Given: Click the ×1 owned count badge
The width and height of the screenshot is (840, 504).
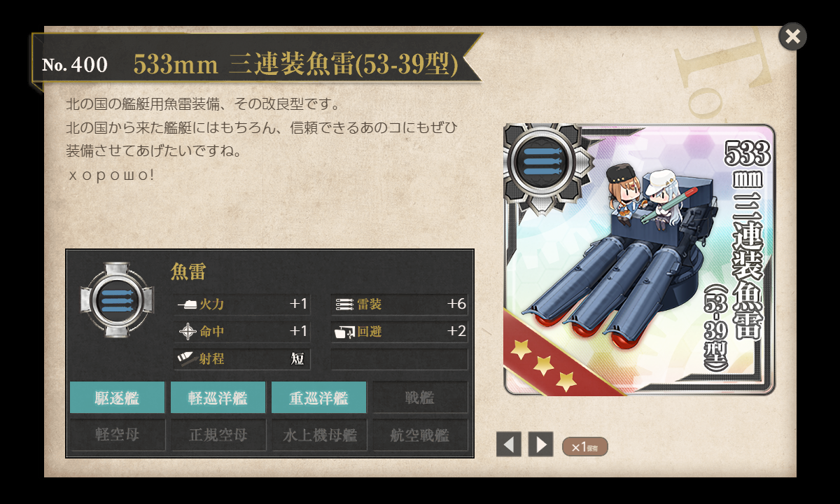Looking at the screenshot, I should pyautogui.click(x=585, y=447).
